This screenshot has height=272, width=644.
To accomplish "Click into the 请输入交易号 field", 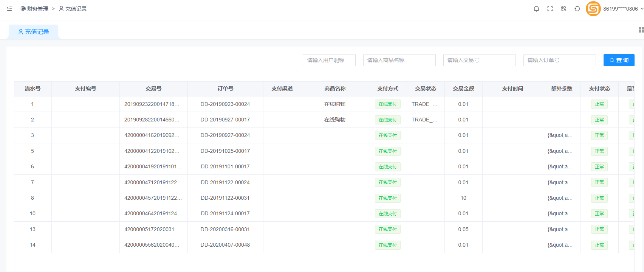I will tap(479, 60).
